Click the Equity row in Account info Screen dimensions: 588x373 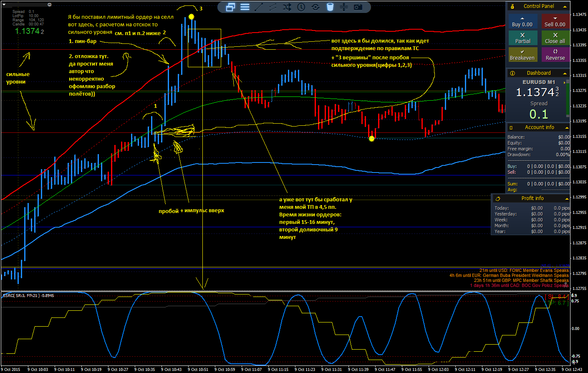[x=538, y=143]
